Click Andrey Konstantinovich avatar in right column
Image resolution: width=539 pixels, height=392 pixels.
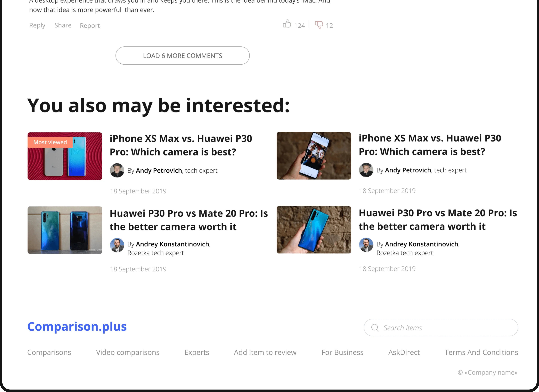point(366,245)
